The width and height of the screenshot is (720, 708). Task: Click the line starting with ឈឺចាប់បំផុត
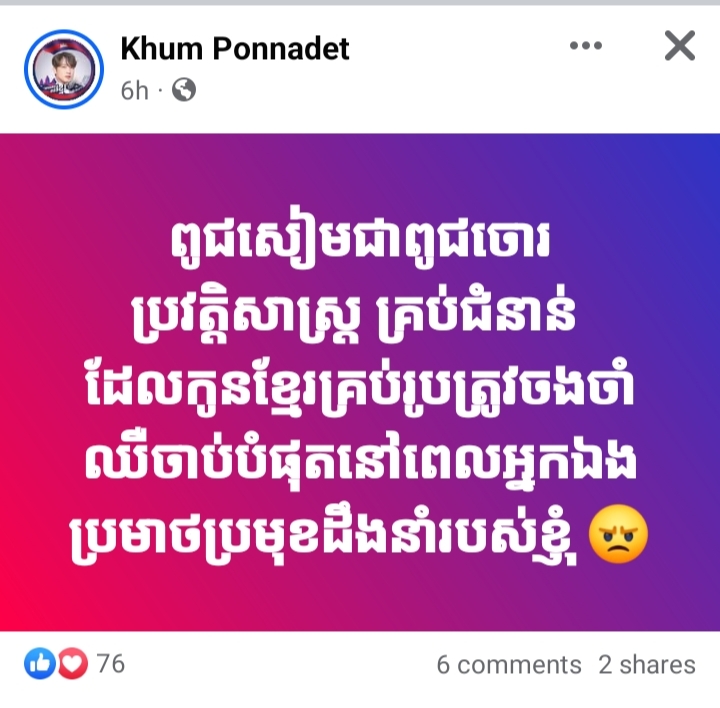point(361,465)
